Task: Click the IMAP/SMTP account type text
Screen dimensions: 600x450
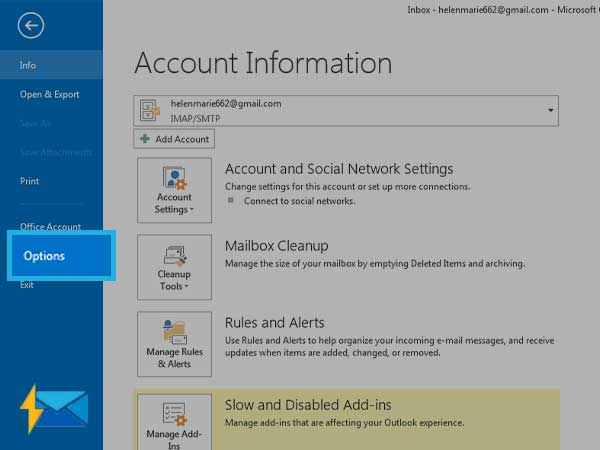Action: (x=195, y=119)
